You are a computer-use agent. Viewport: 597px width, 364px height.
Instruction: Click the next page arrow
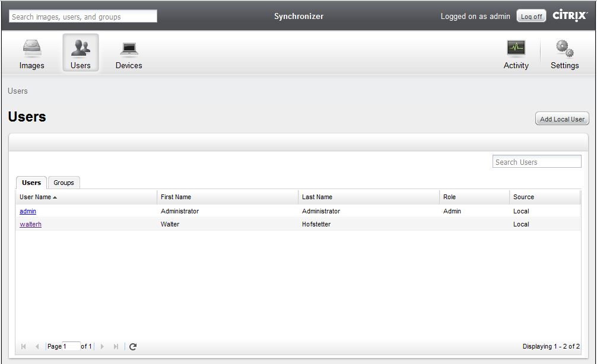(103, 347)
